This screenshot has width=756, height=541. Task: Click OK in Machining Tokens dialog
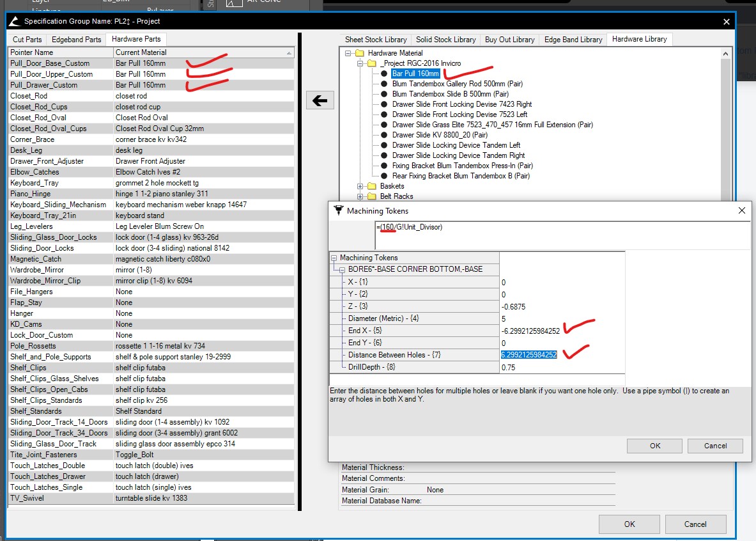655,446
